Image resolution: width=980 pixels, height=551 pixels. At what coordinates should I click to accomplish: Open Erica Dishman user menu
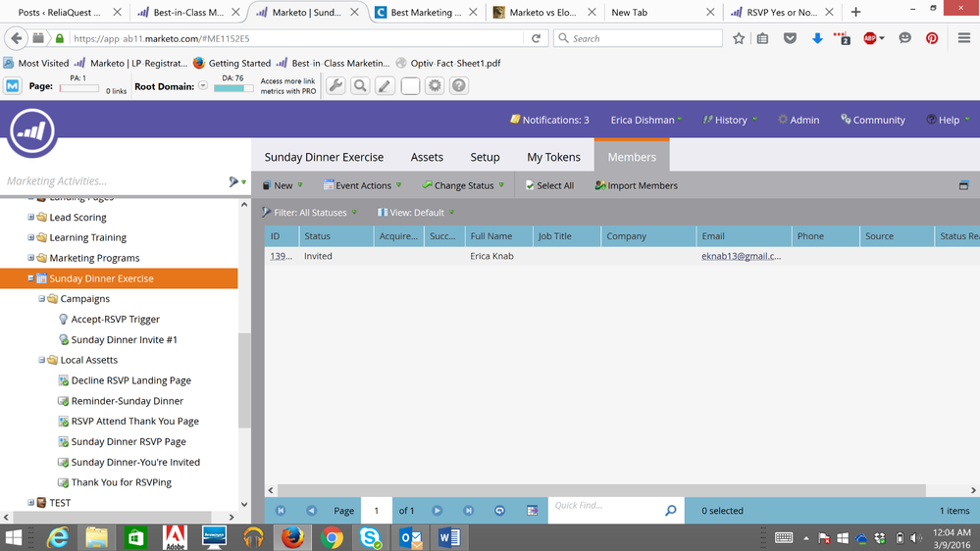[646, 120]
